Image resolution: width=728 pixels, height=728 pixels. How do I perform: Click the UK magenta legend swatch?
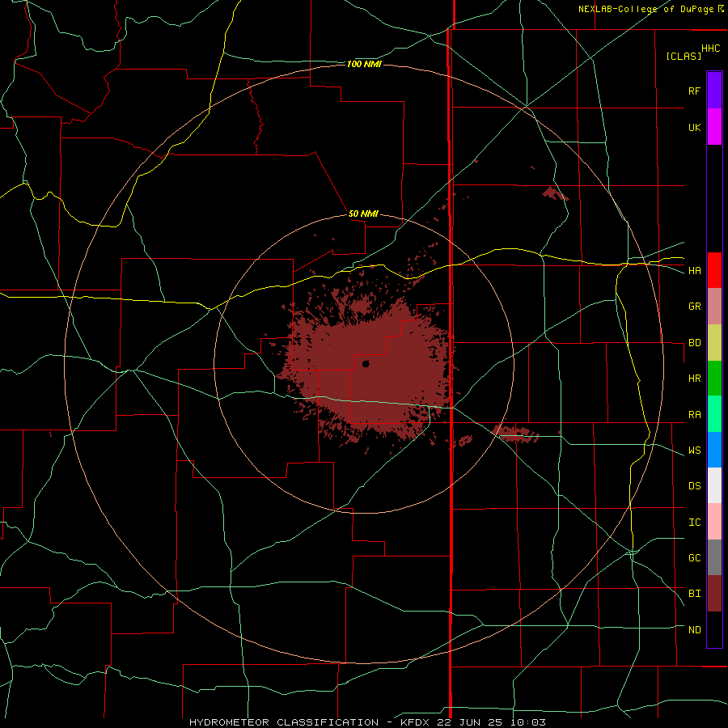(x=714, y=127)
